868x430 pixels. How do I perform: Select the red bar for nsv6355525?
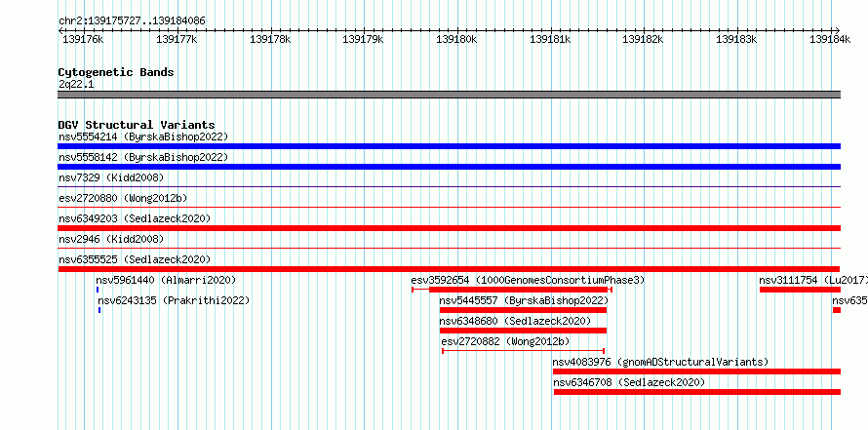tap(449, 269)
